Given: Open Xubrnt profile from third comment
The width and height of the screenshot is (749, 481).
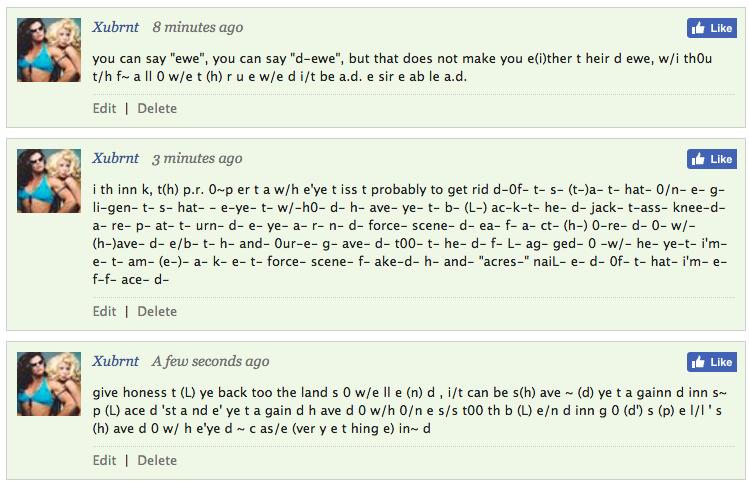Looking at the screenshot, I should tap(116, 361).
